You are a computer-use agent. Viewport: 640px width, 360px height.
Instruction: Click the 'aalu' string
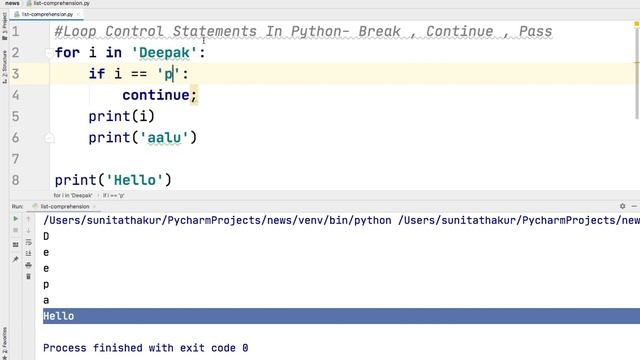[164, 138]
